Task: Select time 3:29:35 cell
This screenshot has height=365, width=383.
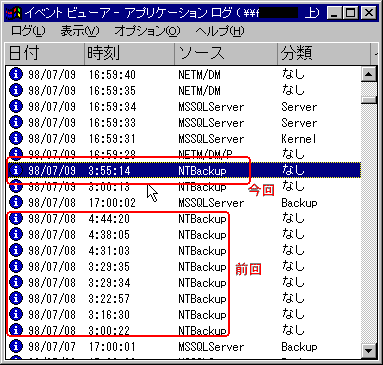Action: pyautogui.click(x=109, y=267)
